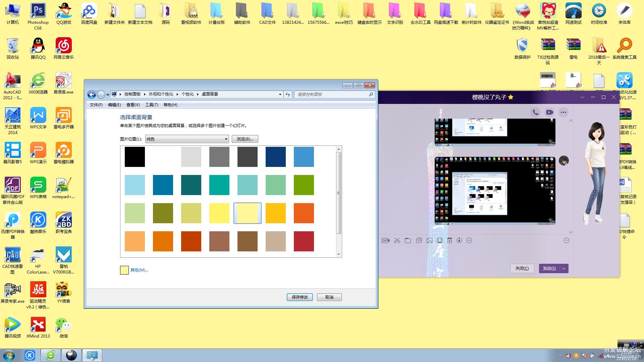Open the WPS表格 desktop icon
The height and width of the screenshot is (362, 644).
(x=38, y=188)
